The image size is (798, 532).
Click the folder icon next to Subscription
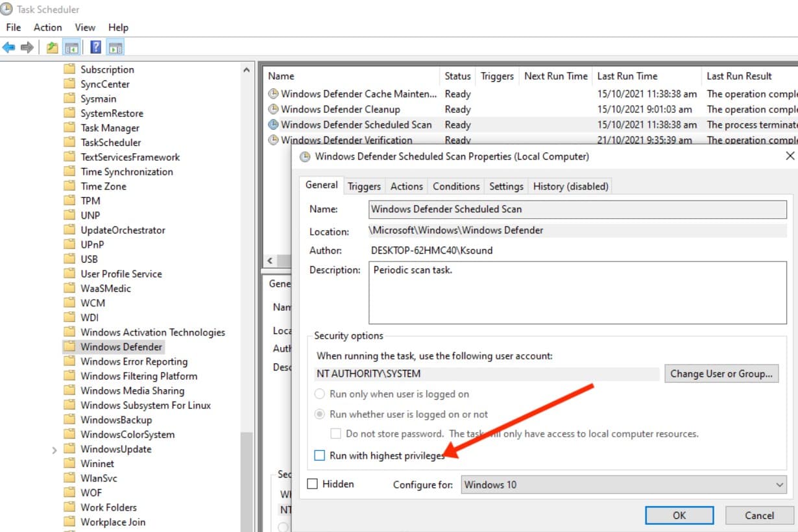69,69
